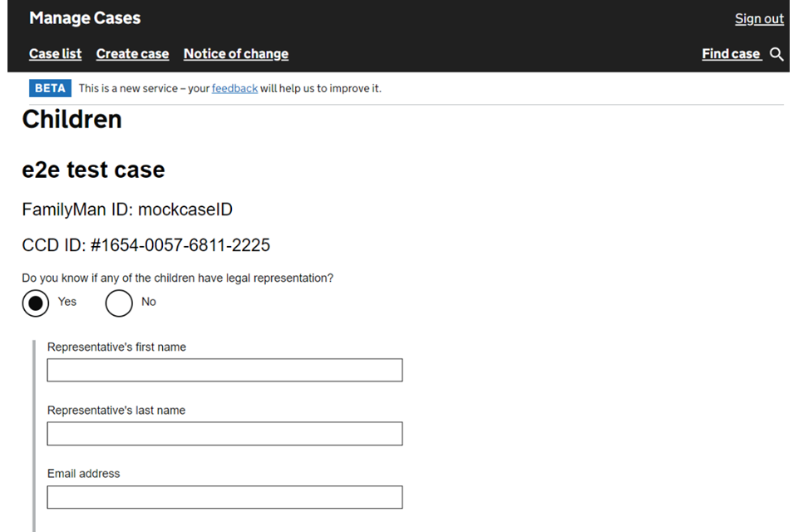This screenshot has width=798, height=532.
Task: Select the No radio button
Action: (x=119, y=303)
